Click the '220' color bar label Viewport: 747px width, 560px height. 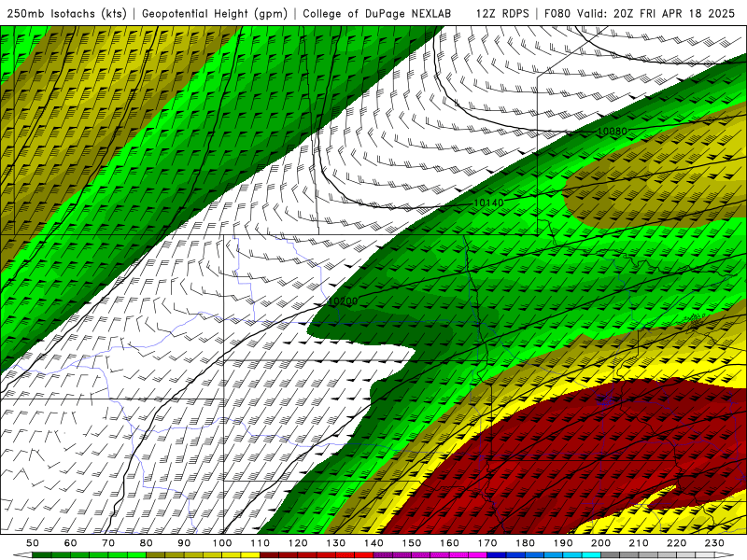point(677,543)
